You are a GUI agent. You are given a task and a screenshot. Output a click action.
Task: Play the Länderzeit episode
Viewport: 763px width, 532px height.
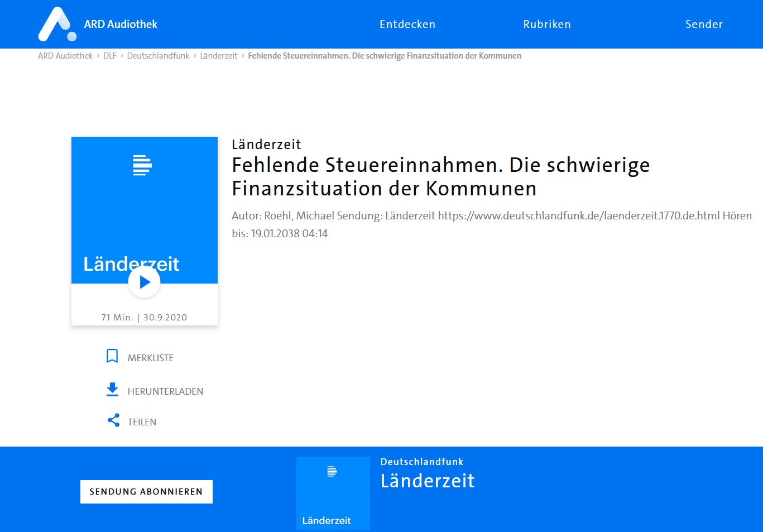click(145, 282)
